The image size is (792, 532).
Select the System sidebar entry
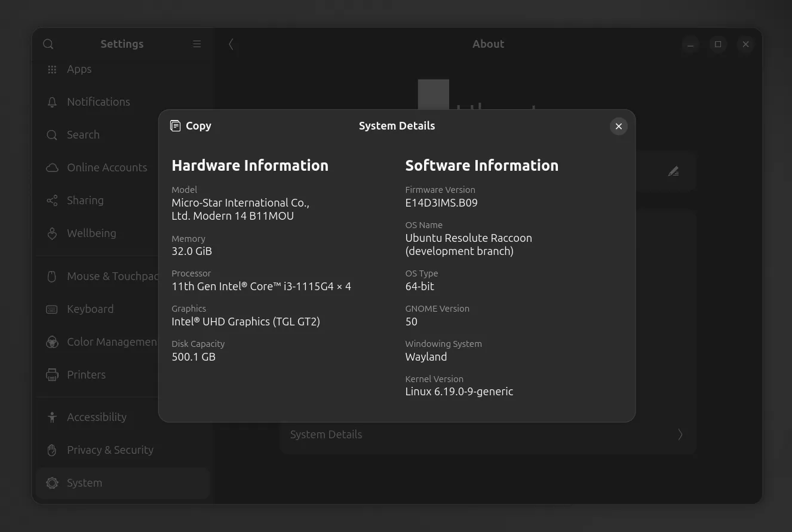click(122, 483)
